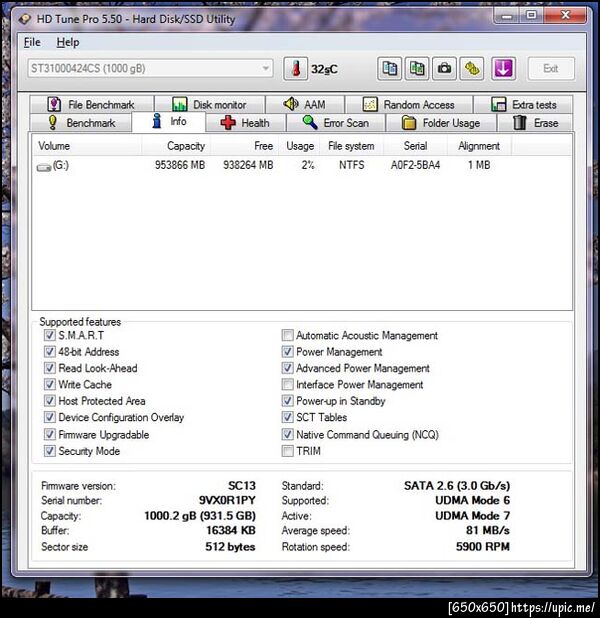Click the copy screenshot to clipboard icon
This screenshot has height=618, width=600.
pos(417,69)
